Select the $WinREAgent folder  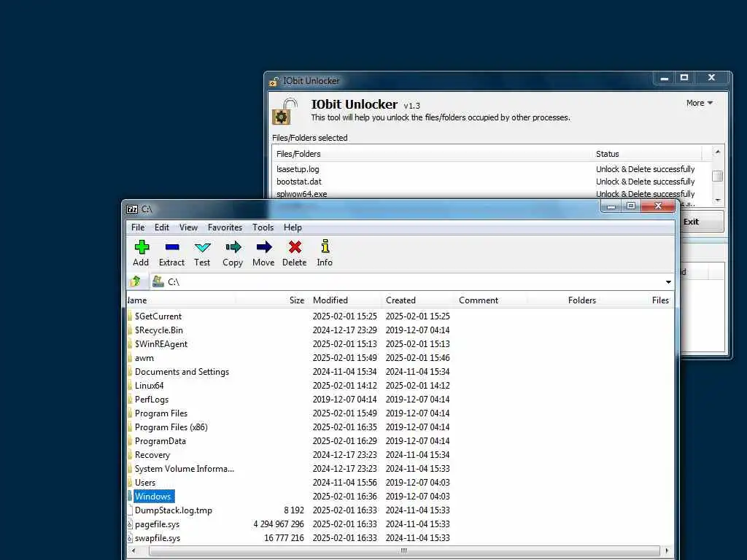161,344
